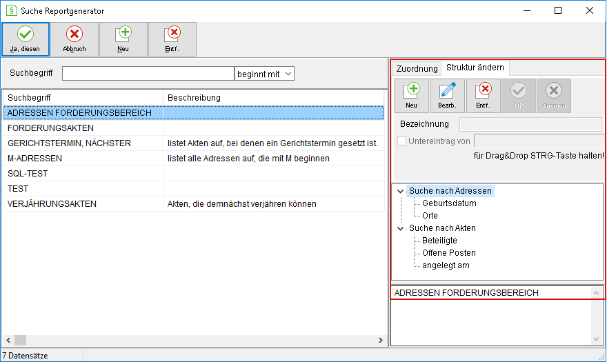Click scroll-down arrow in lower right text box
The image size is (607, 364).
click(596, 339)
